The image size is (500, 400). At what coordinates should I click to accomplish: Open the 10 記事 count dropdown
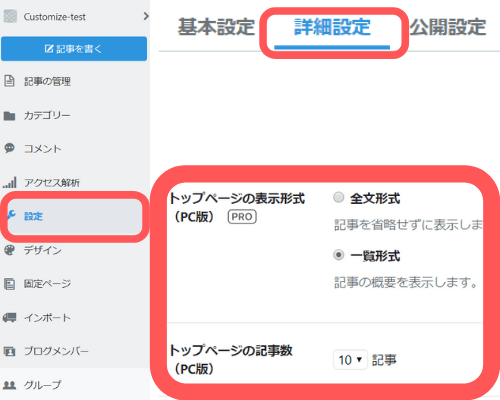(x=350, y=360)
